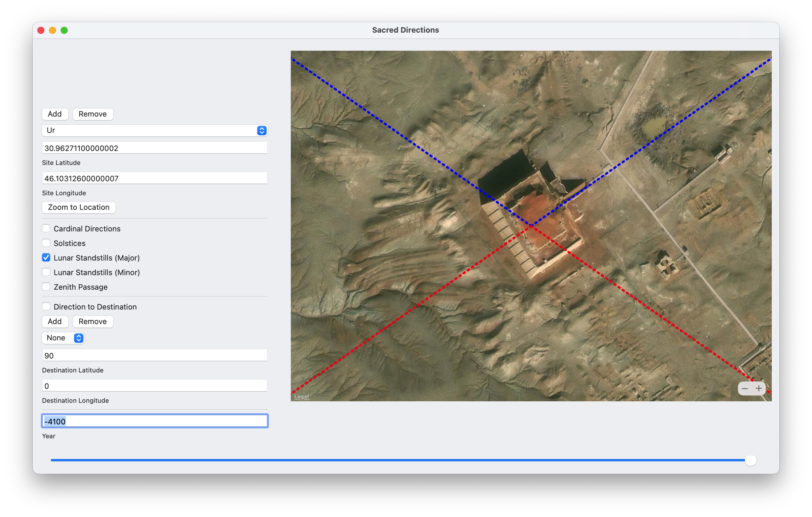Click the site Remove button

point(92,114)
